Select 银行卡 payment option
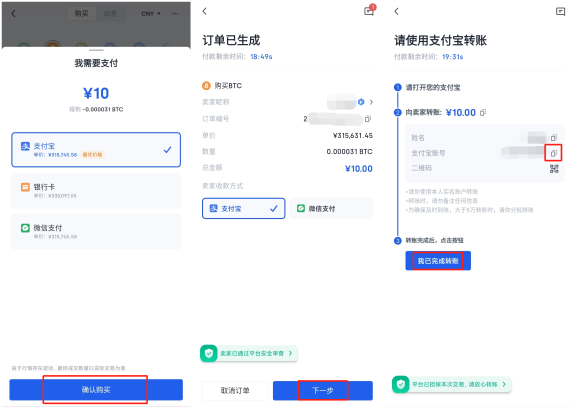The width and height of the screenshot is (576, 408). (96, 191)
